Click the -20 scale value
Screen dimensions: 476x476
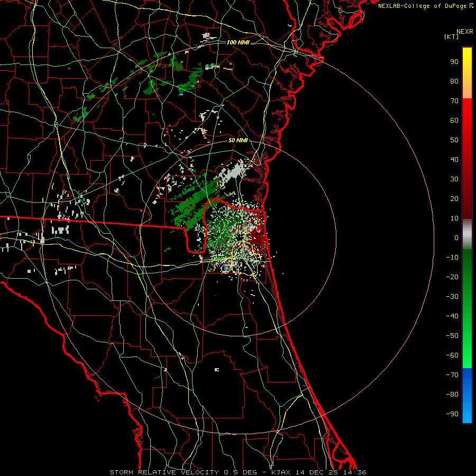452,277
